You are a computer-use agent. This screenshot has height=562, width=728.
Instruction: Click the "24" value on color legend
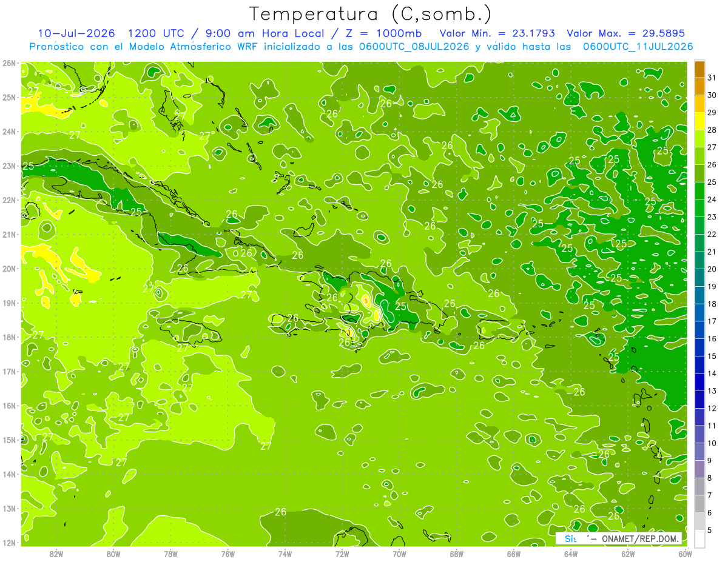tap(712, 199)
